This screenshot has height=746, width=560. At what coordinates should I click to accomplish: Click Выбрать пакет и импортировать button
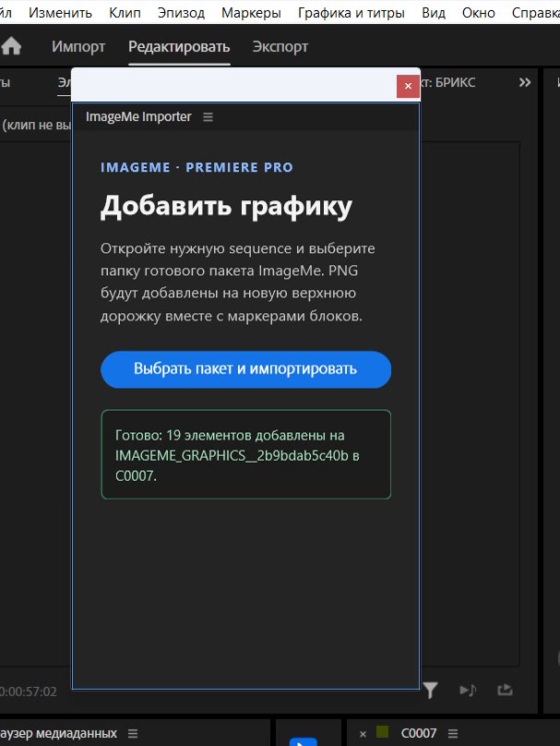[x=245, y=369]
